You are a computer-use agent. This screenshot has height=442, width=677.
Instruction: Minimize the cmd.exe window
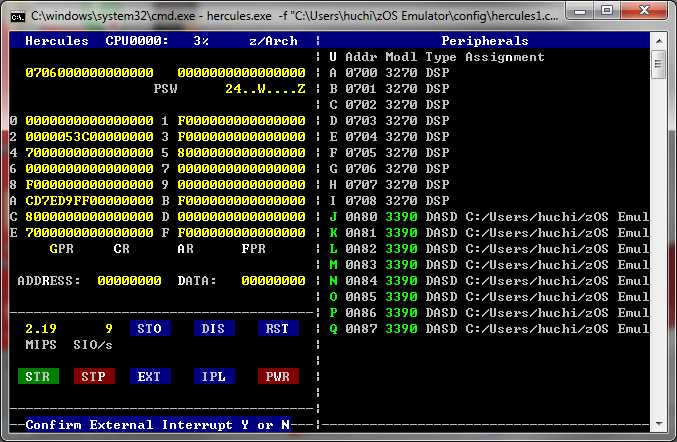(581, 11)
